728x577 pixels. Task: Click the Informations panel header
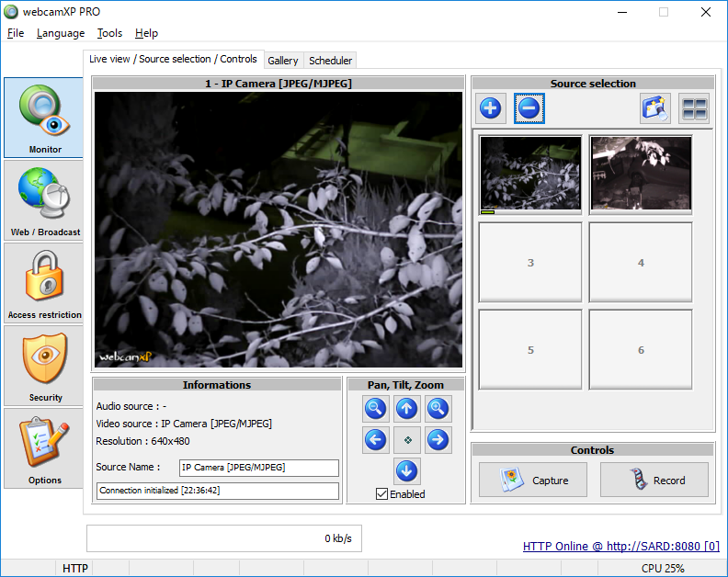pyautogui.click(x=217, y=385)
